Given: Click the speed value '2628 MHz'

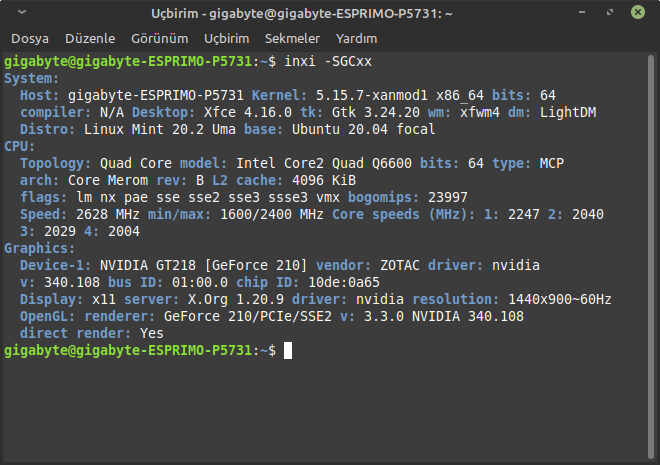Looking at the screenshot, I should [x=108, y=214].
